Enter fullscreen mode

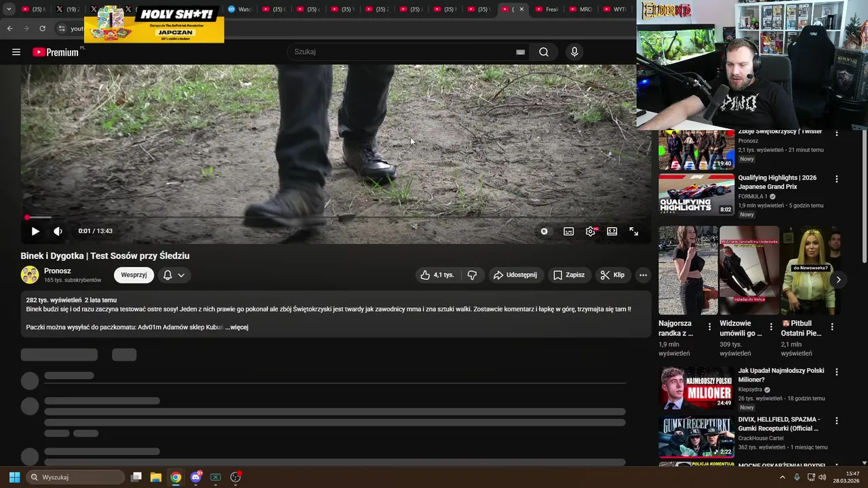coord(633,231)
